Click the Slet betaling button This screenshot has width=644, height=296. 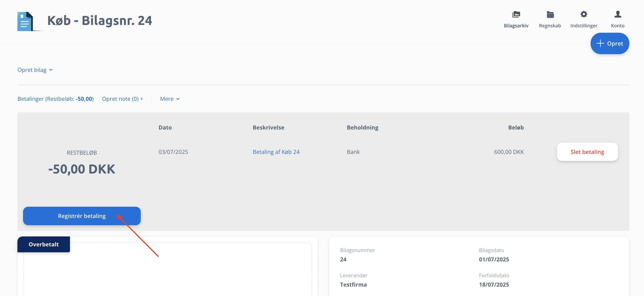tap(587, 152)
